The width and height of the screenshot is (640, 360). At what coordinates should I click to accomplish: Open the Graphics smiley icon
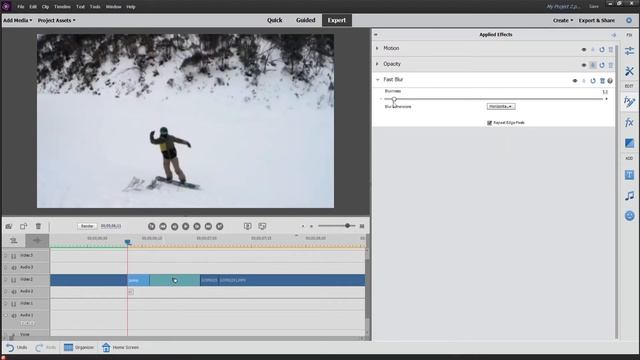click(629, 216)
